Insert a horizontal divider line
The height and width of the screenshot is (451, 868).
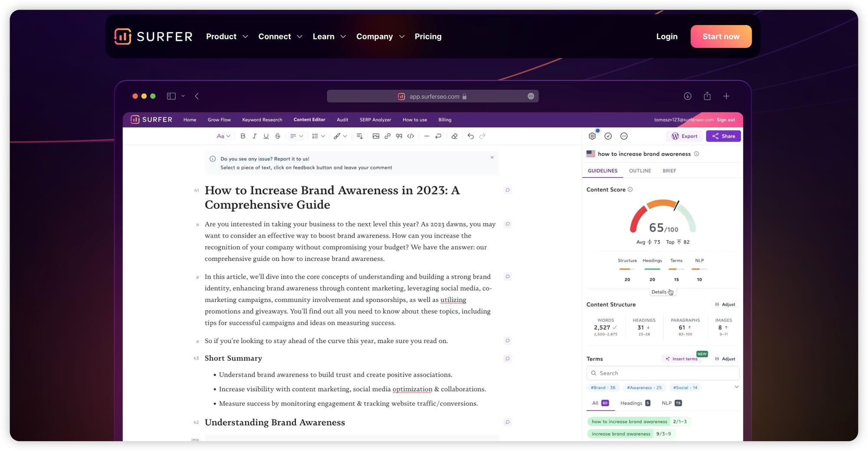(x=427, y=136)
